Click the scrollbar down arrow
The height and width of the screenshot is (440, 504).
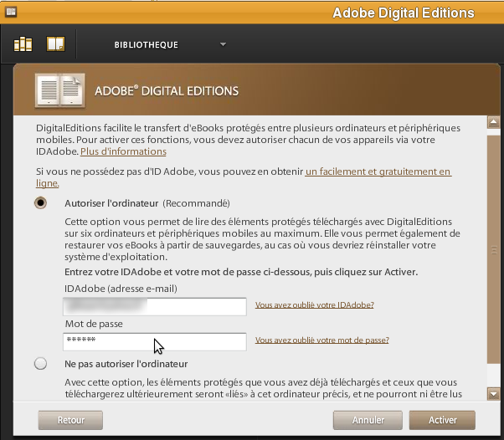[493, 394]
